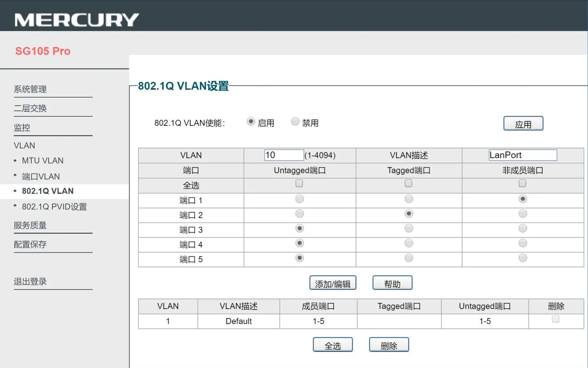
Task: Check the 删除 box for VLAN 1
Action: [x=555, y=319]
